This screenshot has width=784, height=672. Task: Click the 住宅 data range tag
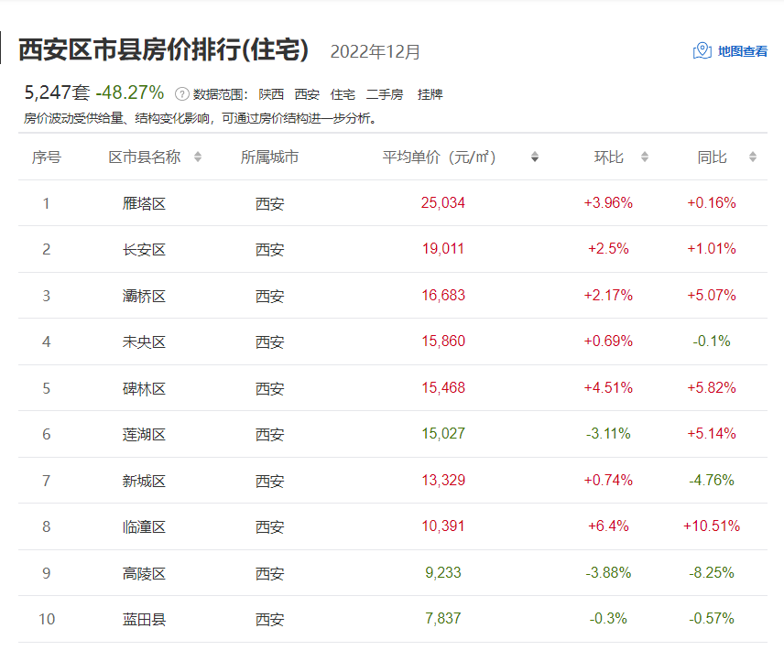point(343,94)
